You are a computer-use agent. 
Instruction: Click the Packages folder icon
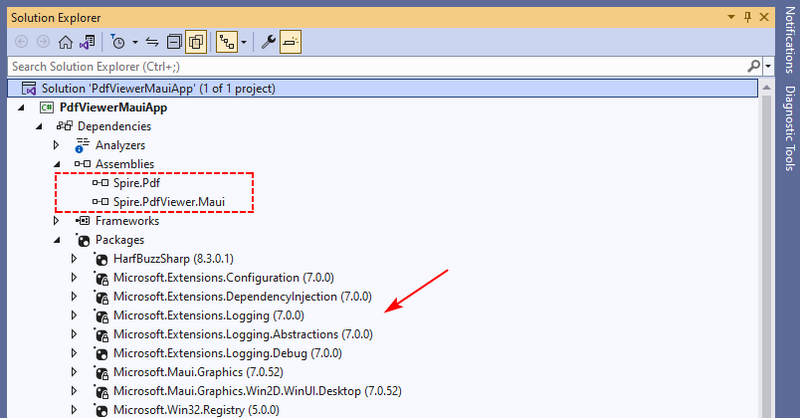83,240
